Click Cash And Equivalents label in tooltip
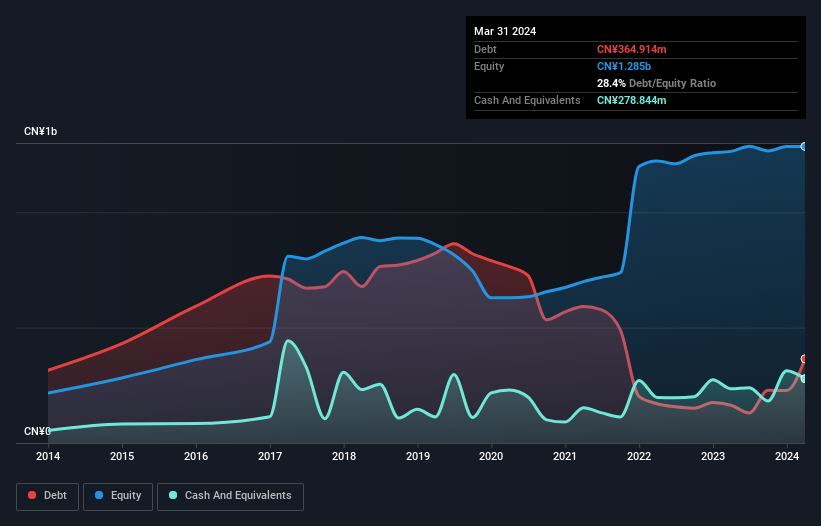 (527, 100)
